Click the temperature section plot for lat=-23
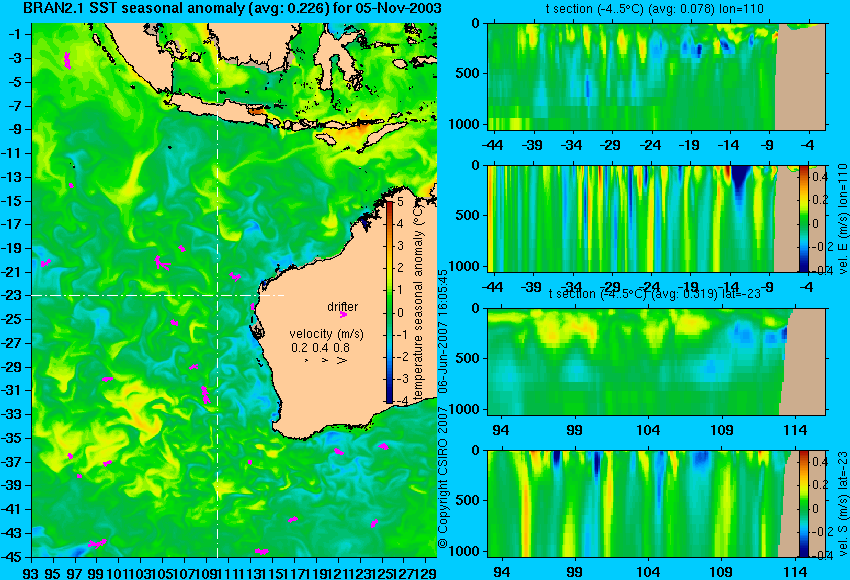Viewport: 850px width, 580px height. tap(656, 362)
